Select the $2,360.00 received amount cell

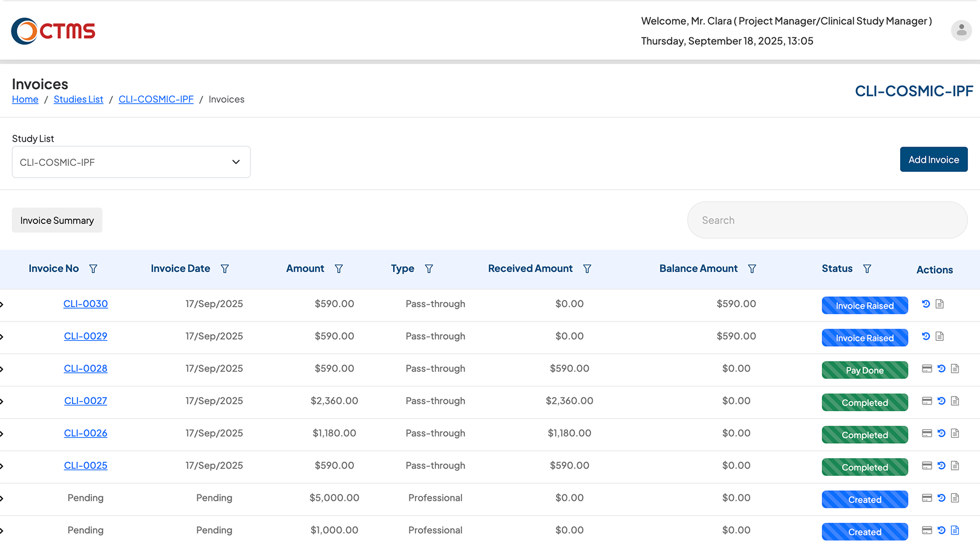[x=569, y=401]
